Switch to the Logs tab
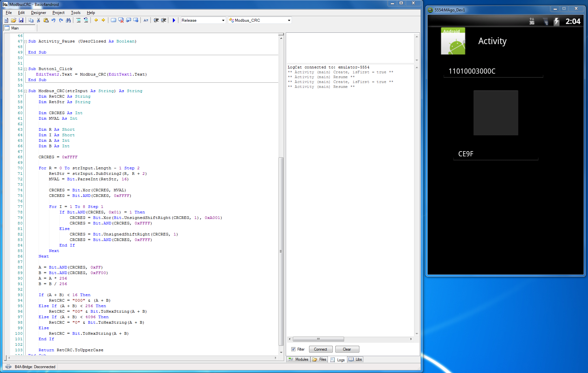This screenshot has height=373, width=588. click(x=338, y=360)
